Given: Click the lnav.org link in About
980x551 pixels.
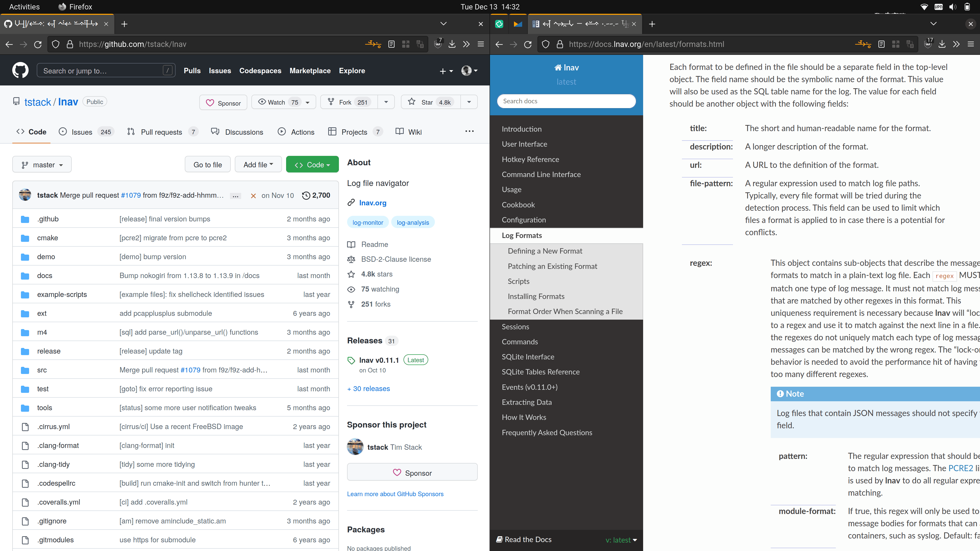Looking at the screenshot, I should click(x=372, y=203).
